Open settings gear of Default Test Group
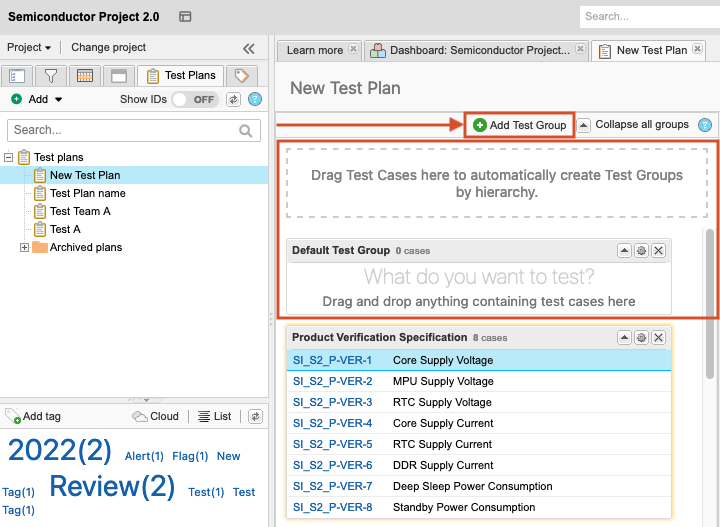720x527 pixels. [641, 250]
